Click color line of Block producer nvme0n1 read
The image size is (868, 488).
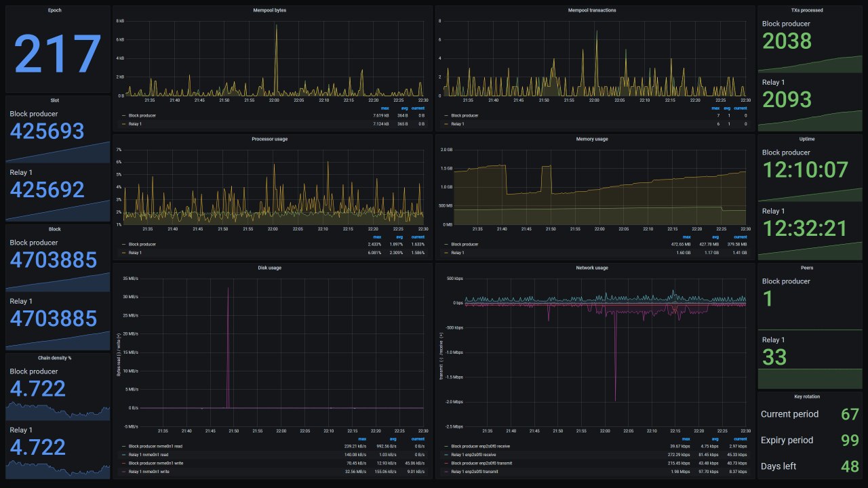pos(123,447)
